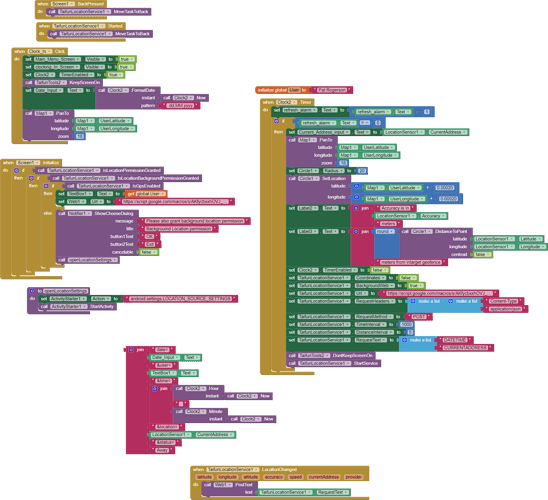This screenshot has width=548, height=500.
Task: Open mutator gear on standalone join block
Action: point(131,350)
